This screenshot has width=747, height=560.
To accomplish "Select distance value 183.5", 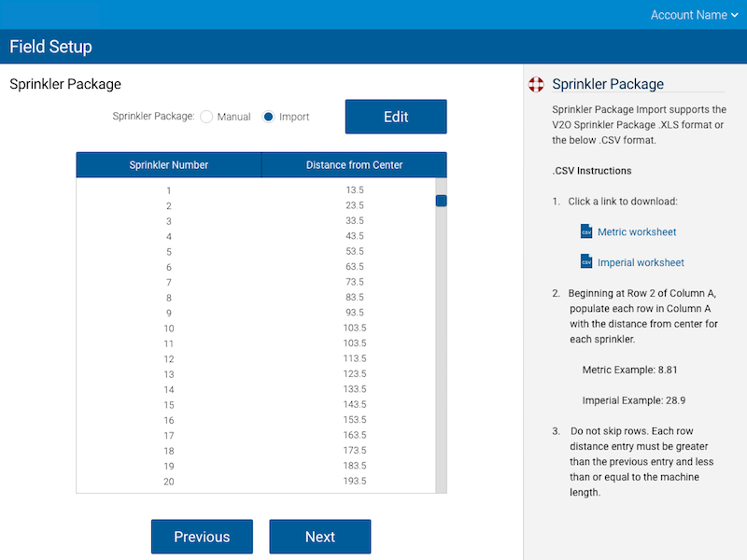I will 355,465.
